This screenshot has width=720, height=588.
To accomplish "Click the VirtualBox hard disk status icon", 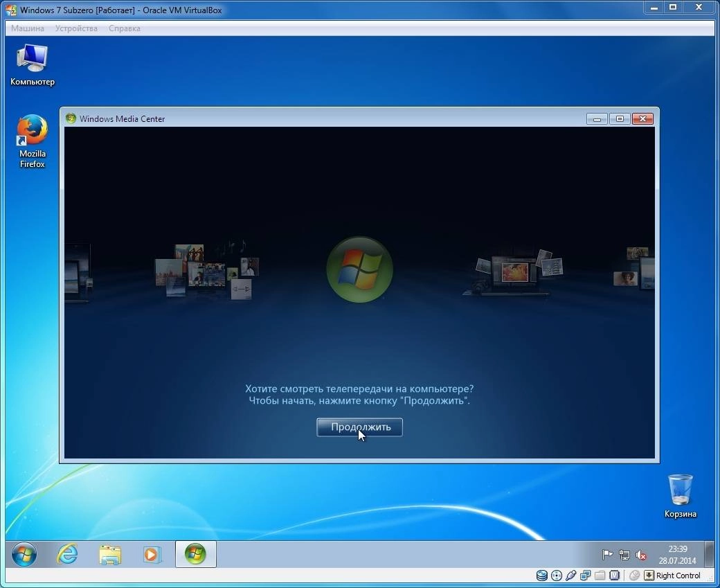I will (x=542, y=576).
